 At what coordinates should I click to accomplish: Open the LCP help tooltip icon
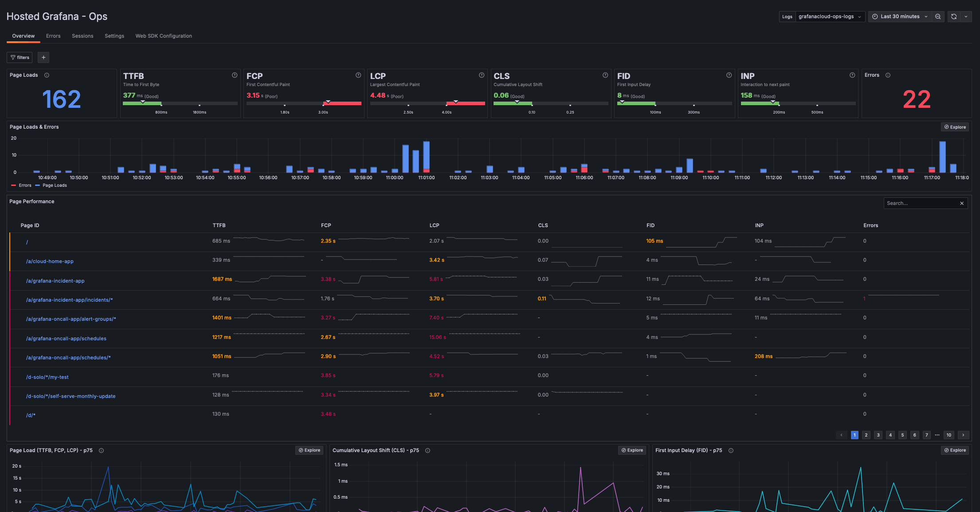pos(482,75)
